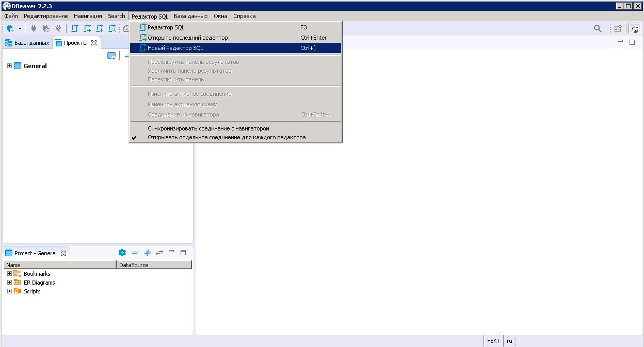Click the Create Project icon in Проекты panel
Viewport: 644px width, 347px height.
point(111,56)
